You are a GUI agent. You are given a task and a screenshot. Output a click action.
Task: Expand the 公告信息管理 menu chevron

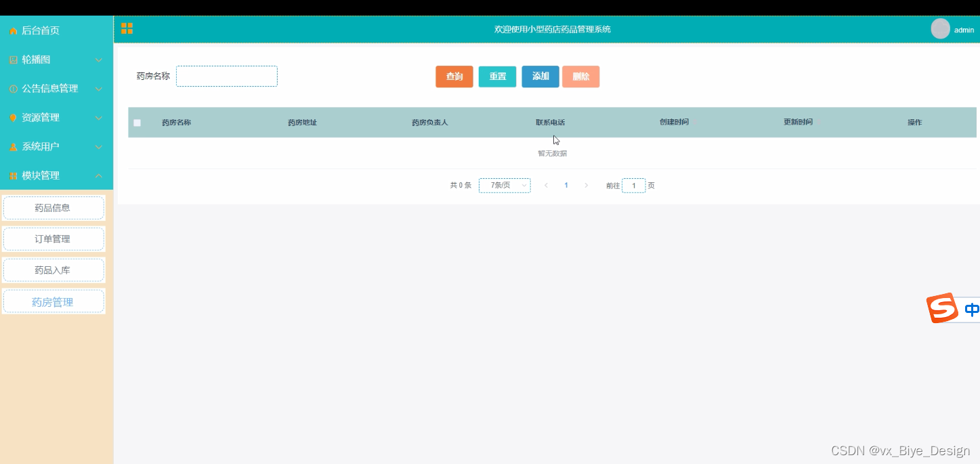[99, 89]
